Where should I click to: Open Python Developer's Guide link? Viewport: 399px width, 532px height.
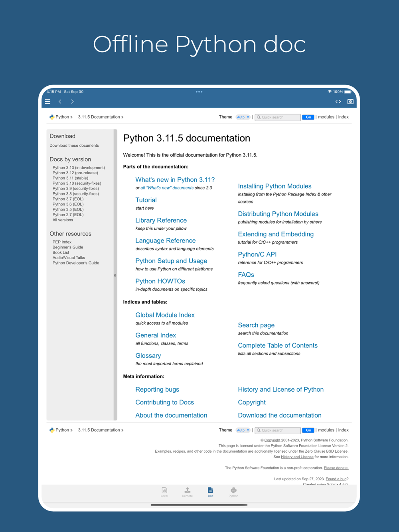(76, 263)
